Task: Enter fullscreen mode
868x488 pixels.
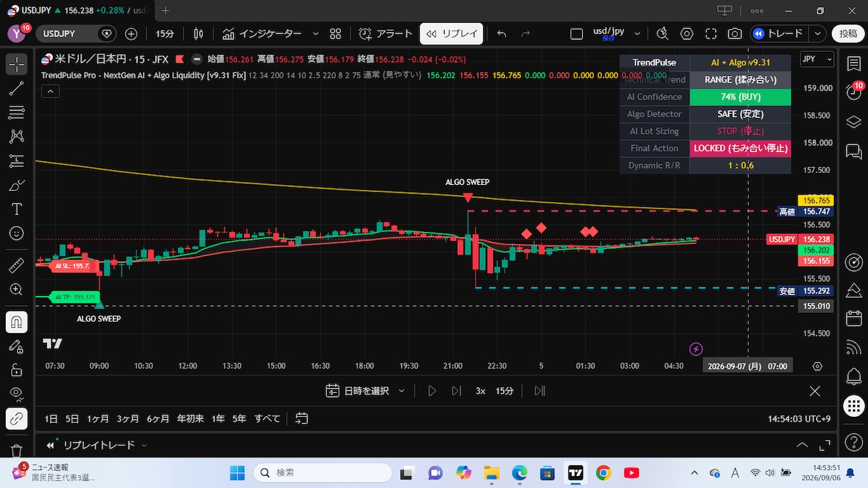Action: [x=711, y=33]
